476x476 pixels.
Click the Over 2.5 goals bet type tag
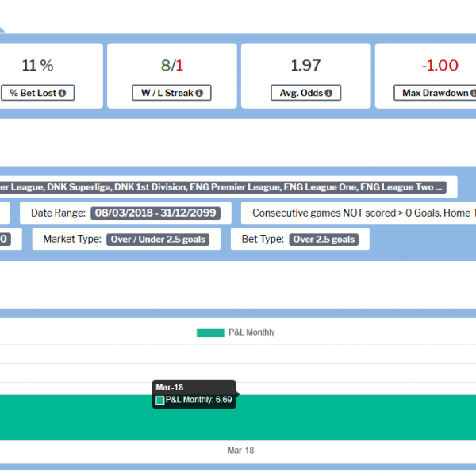pyautogui.click(x=324, y=240)
